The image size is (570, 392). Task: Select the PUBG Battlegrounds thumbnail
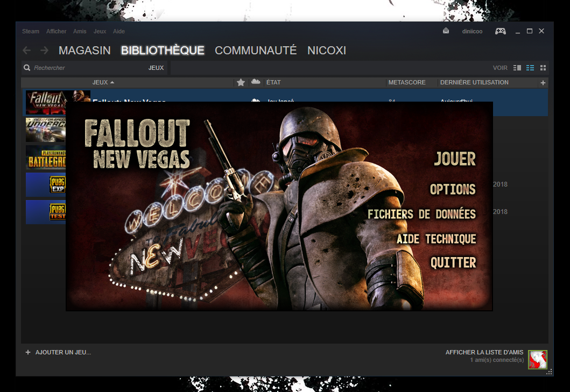[45, 158]
